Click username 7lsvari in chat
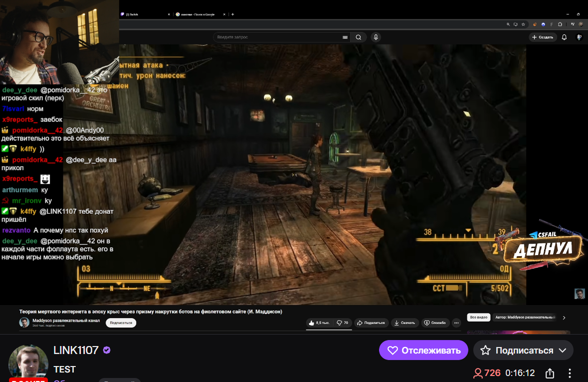 coord(13,109)
